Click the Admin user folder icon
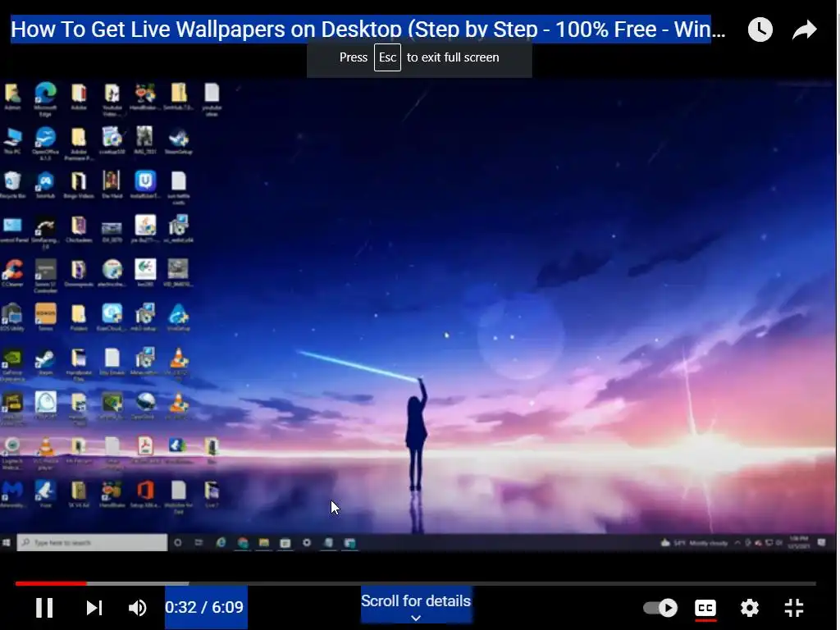 [12, 97]
